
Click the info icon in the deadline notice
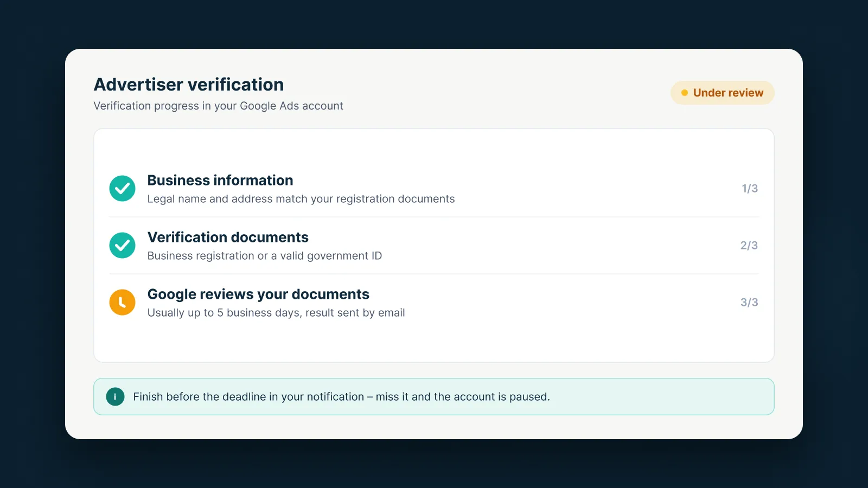tap(115, 397)
